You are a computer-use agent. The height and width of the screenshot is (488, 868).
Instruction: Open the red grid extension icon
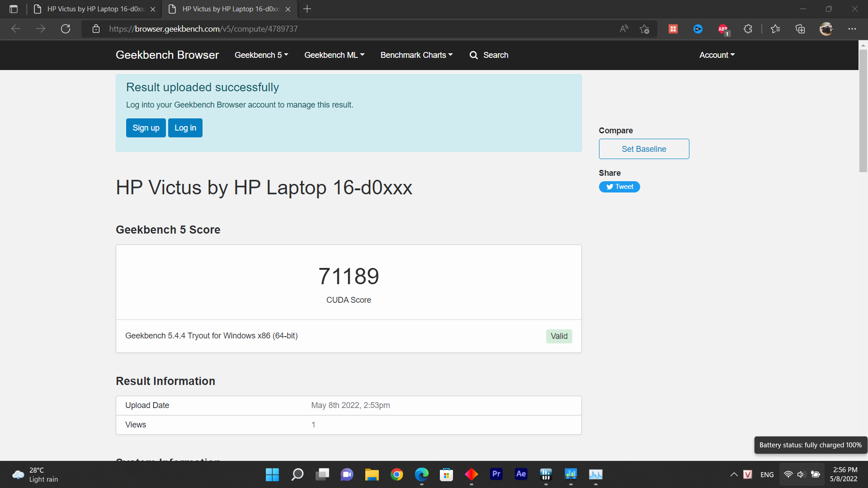click(x=673, y=29)
